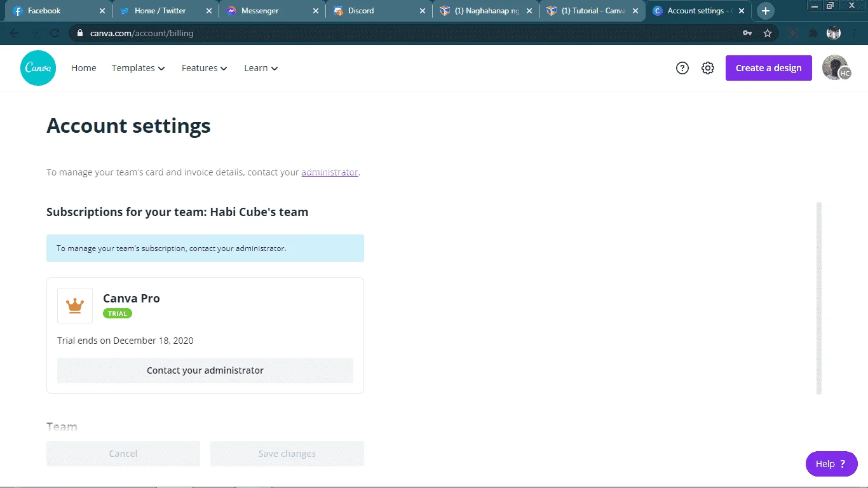Click the Cancel button

click(123, 454)
